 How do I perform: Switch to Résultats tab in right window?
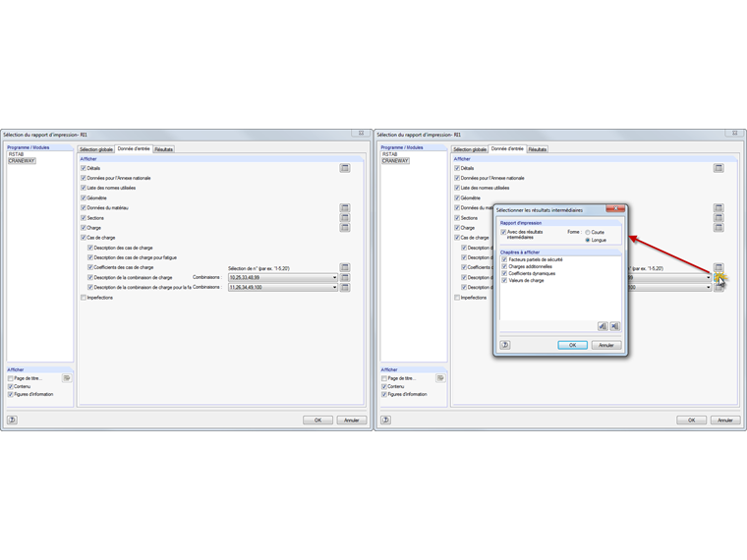[538, 149]
